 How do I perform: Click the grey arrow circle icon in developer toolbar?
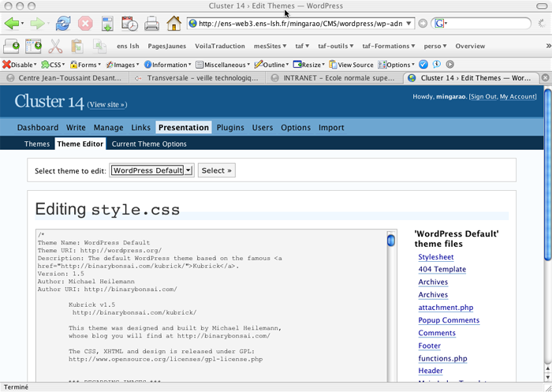[x=449, y=65]
